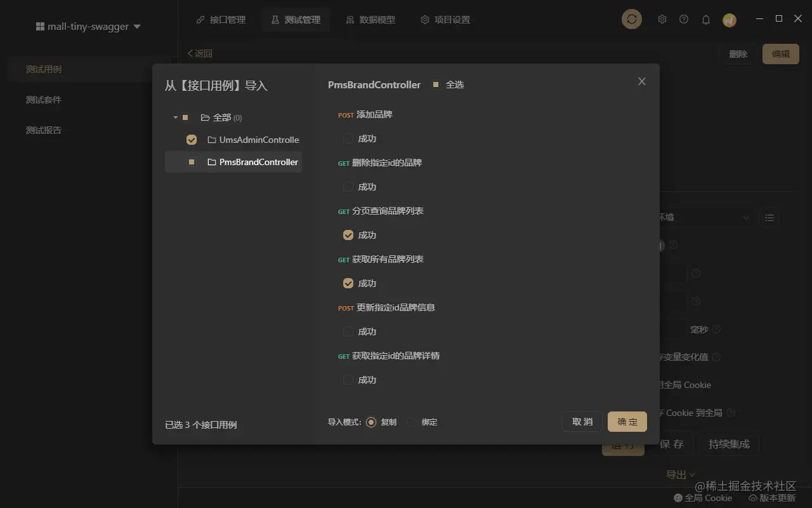Screen dimensions: 812x508
Task: Switch to the 接口管理 tab
Action: pyautogui.click(x=221, y=20)
